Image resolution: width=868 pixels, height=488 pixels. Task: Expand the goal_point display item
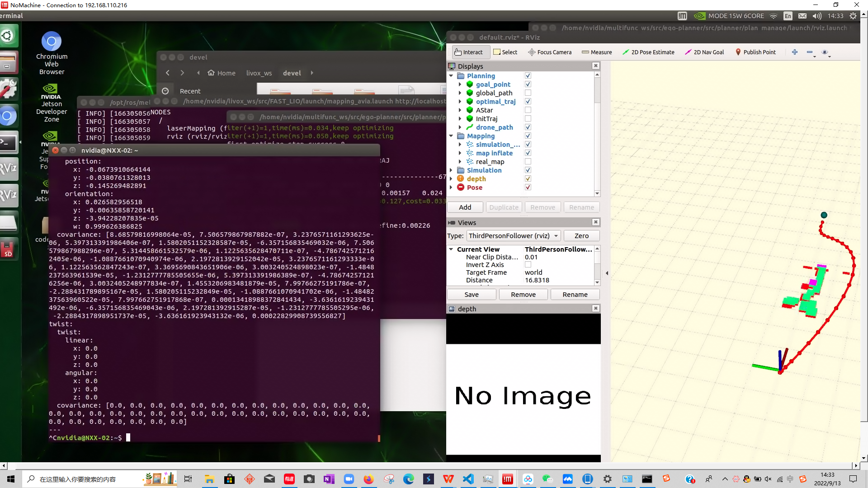tap(460, 84)
